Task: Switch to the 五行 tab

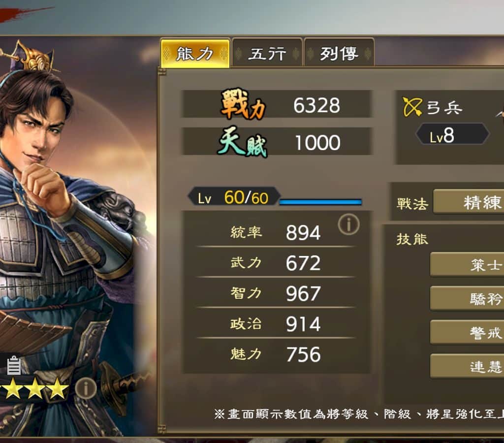Action: click(x=267, y=53)
